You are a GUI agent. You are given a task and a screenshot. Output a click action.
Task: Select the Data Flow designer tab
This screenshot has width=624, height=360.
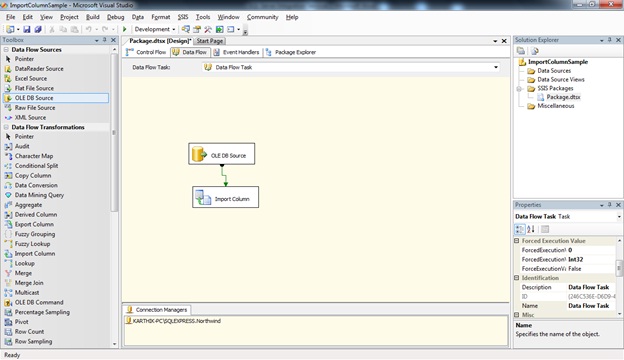tap(190, 52)
